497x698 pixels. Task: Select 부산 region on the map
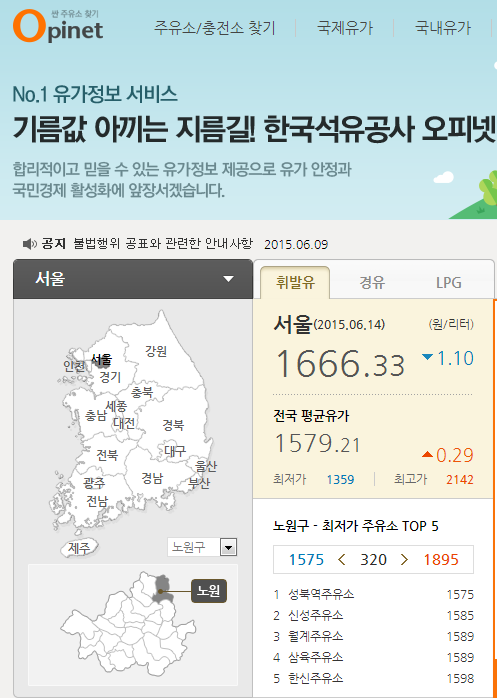199,483
